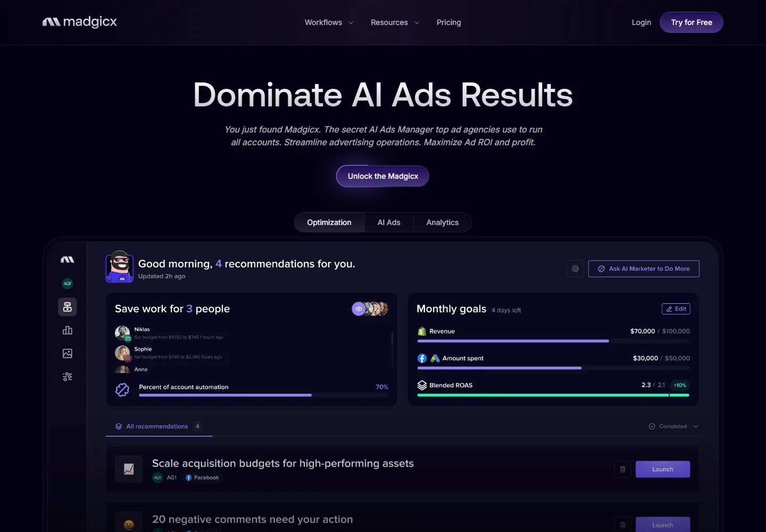Click the 70% automation value
This screenshot has height=532, width=766.
click(x=382, y=387)
